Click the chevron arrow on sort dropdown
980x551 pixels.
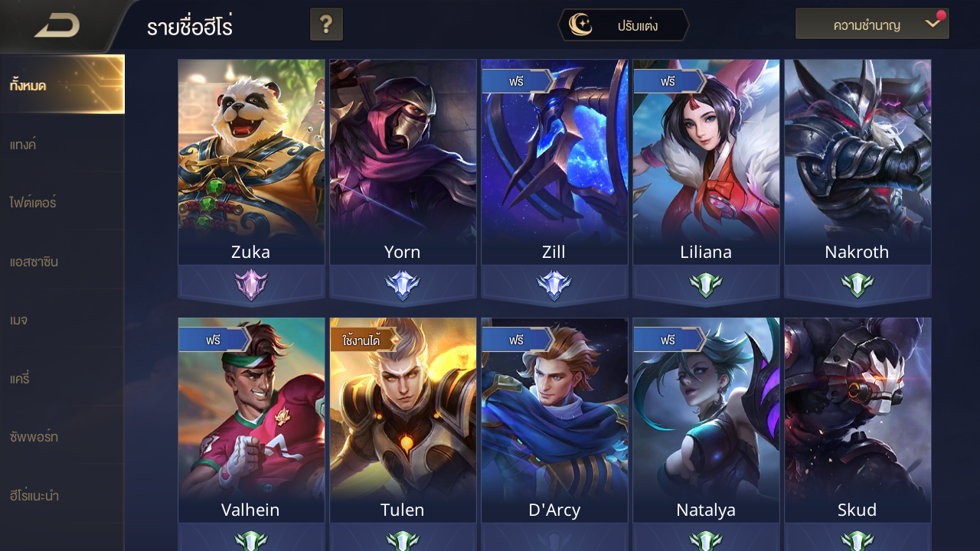coord(932,24)
